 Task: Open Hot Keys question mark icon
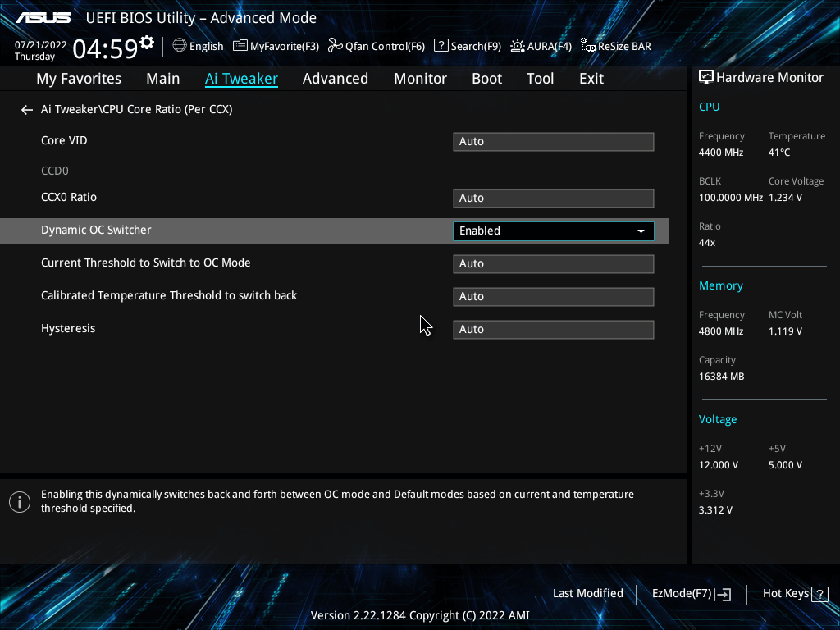819,594
